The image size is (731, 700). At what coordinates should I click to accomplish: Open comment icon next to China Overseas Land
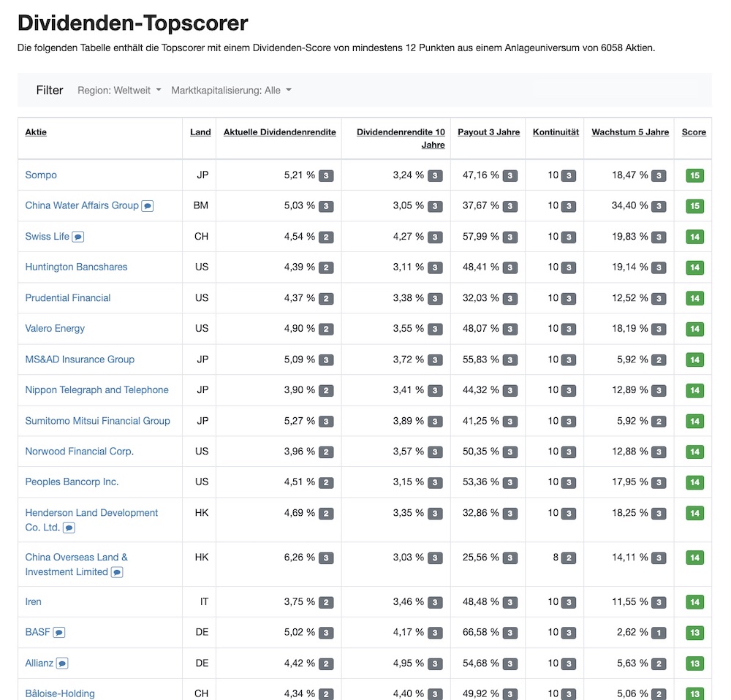pyautogui.click(x=117, y=572)
